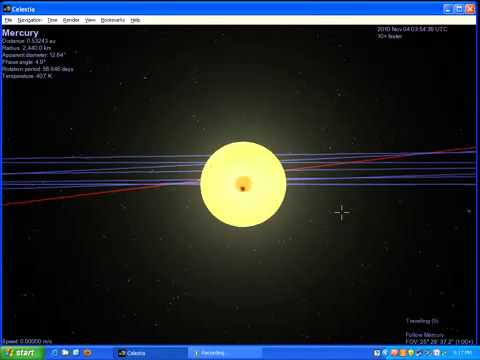
Task: Open the Help menu
Action: [135, 20]
